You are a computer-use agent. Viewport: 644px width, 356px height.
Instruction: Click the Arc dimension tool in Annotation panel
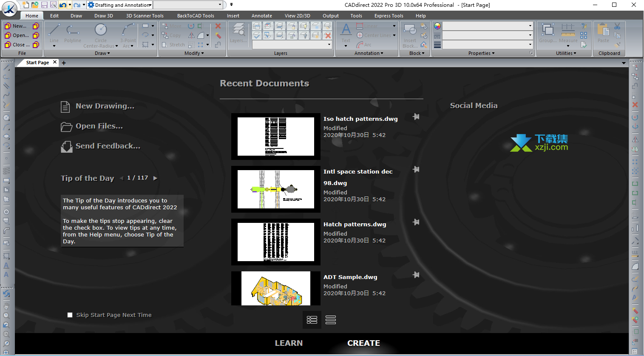point(364,45)
